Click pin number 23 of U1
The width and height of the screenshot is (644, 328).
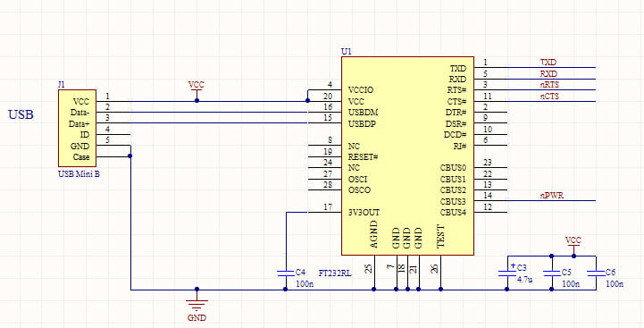coord(488,163)
